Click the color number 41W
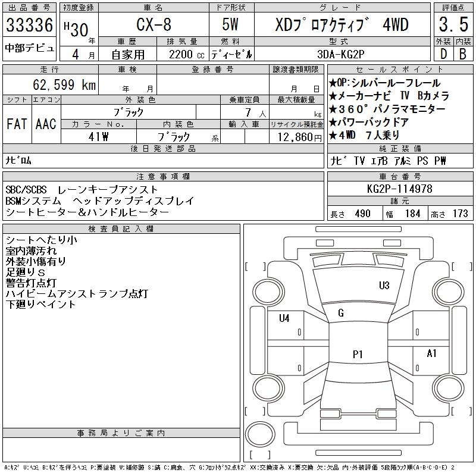 [x=98, y=137]
